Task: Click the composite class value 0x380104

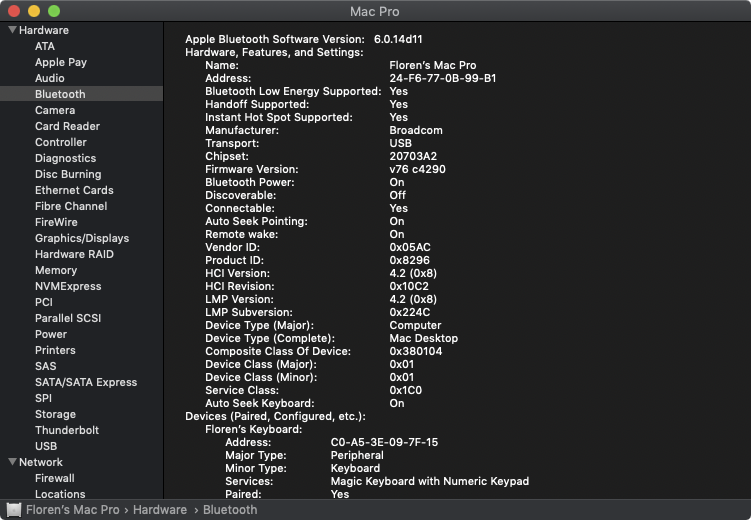Action: (x=416, y=351)
